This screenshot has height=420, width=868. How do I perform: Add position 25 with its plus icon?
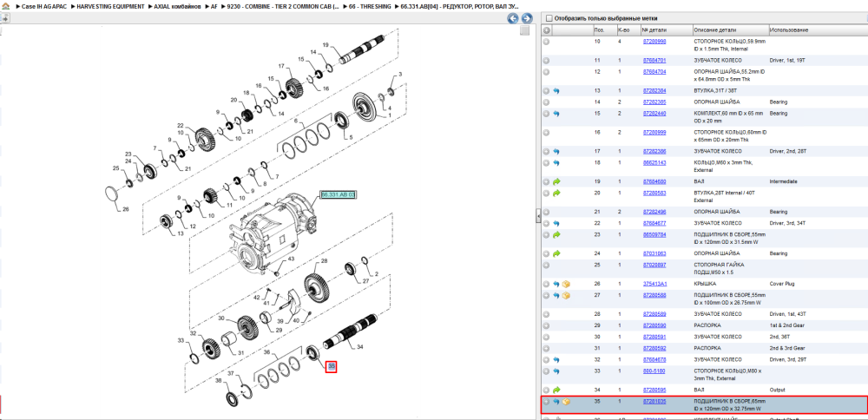point(546,265)
